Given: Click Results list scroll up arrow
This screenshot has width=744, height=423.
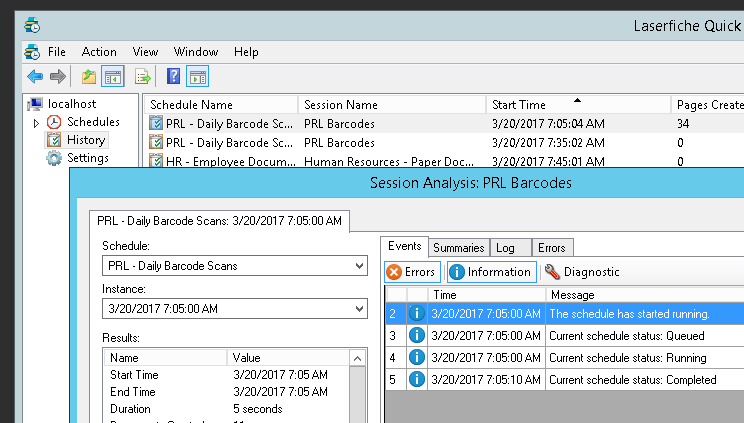Looking at the screenshot, I should (357, 358).
